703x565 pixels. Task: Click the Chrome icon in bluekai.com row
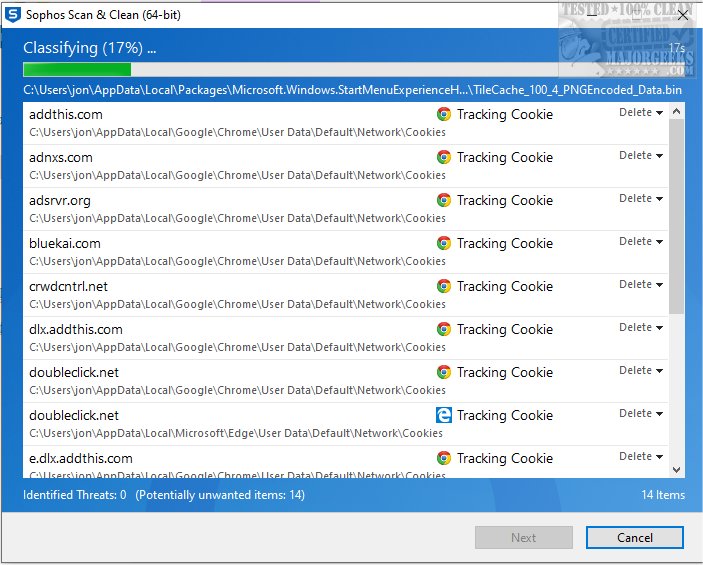click(443, 243)
